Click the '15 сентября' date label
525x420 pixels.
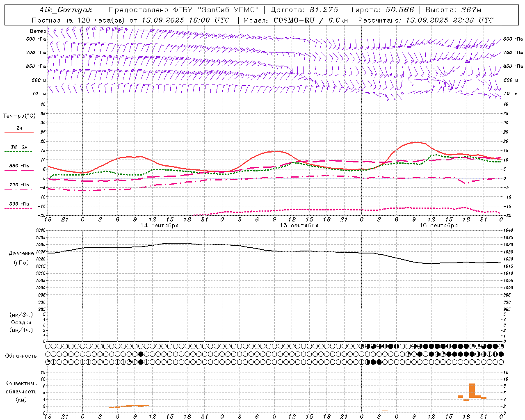pyautogui.click(x=299, y=225)
